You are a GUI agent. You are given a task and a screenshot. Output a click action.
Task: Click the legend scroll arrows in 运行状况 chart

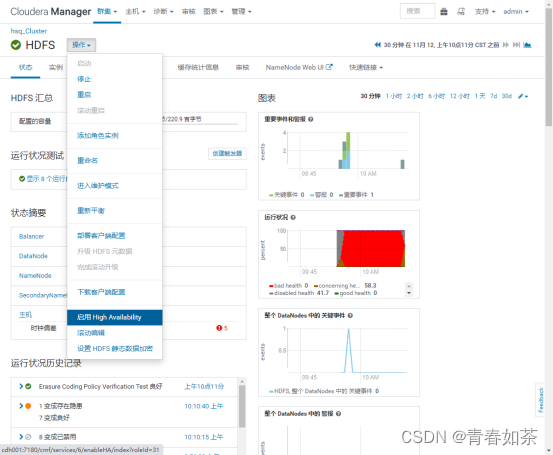[409, 289]
